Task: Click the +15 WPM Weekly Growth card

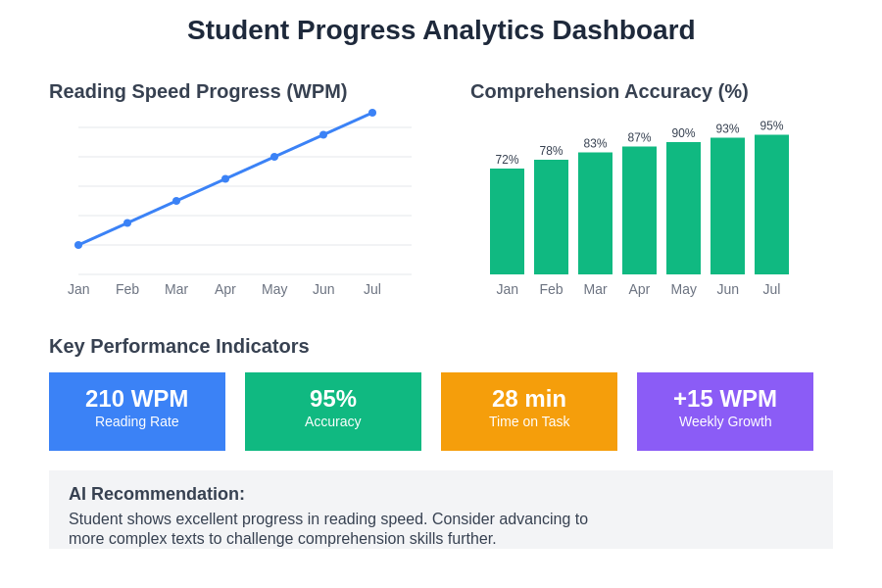Action: (725, 412)
